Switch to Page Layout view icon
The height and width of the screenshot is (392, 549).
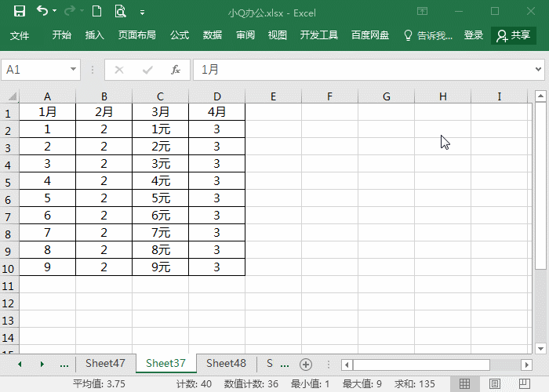click(494, 384)
